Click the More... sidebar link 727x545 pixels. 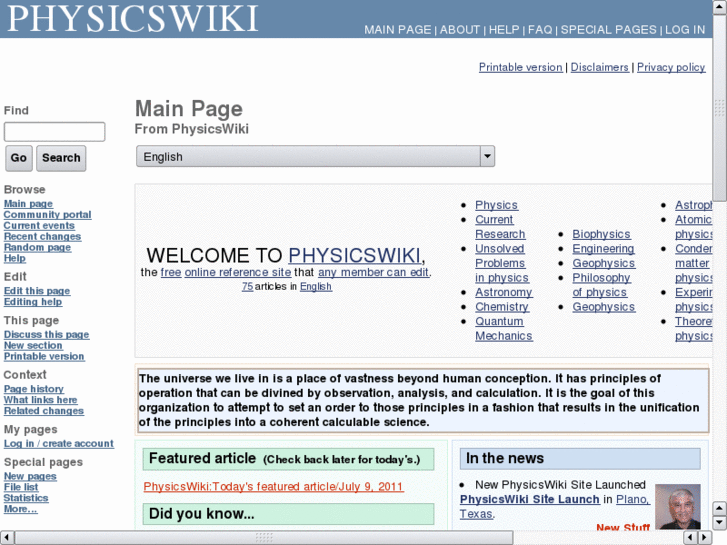point(20,509)
